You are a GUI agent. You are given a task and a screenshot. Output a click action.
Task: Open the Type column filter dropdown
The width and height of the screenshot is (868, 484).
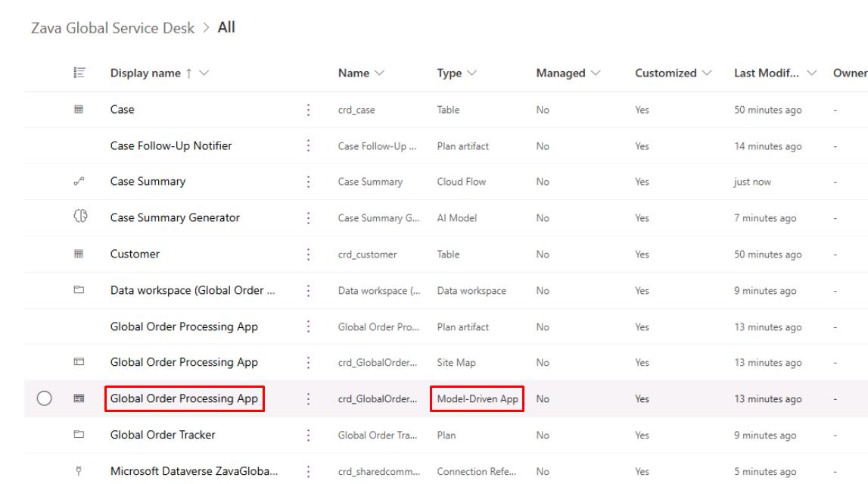pyautogui.click(x=471, y=73)
